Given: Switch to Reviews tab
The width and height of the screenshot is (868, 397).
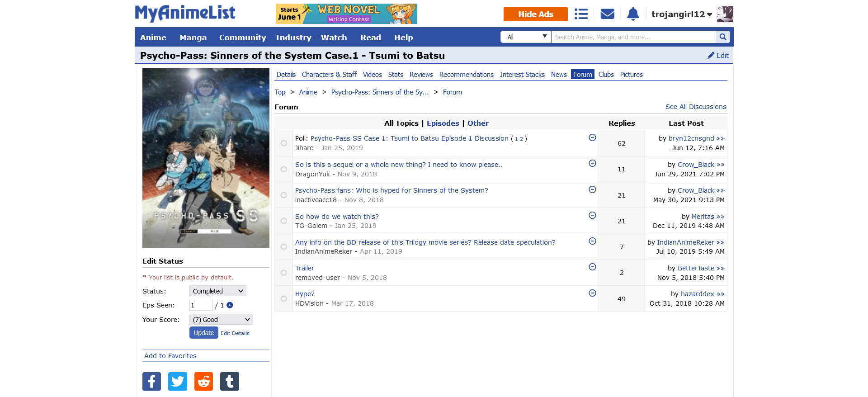Looking at the screenshot, I should coord(421,75).
